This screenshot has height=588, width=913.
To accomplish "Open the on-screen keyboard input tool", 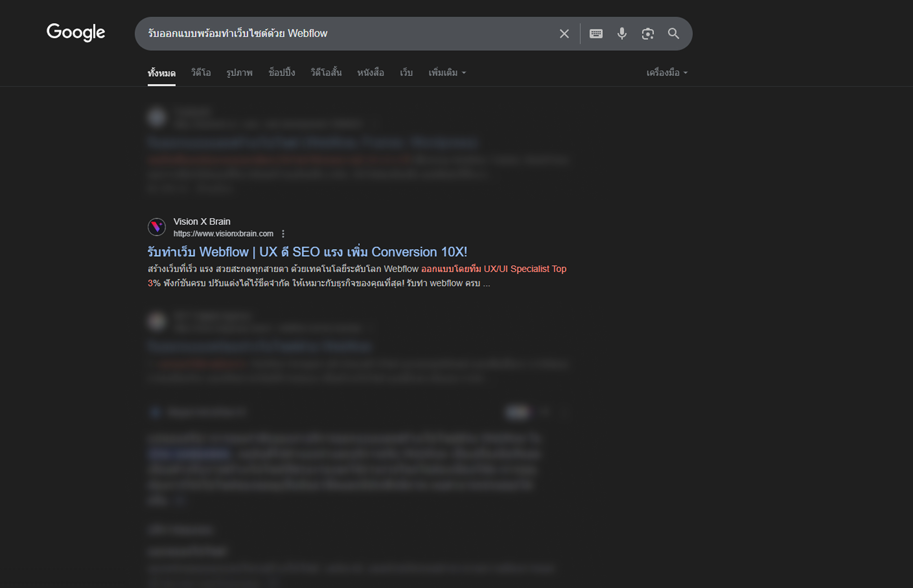I will 596,34.
